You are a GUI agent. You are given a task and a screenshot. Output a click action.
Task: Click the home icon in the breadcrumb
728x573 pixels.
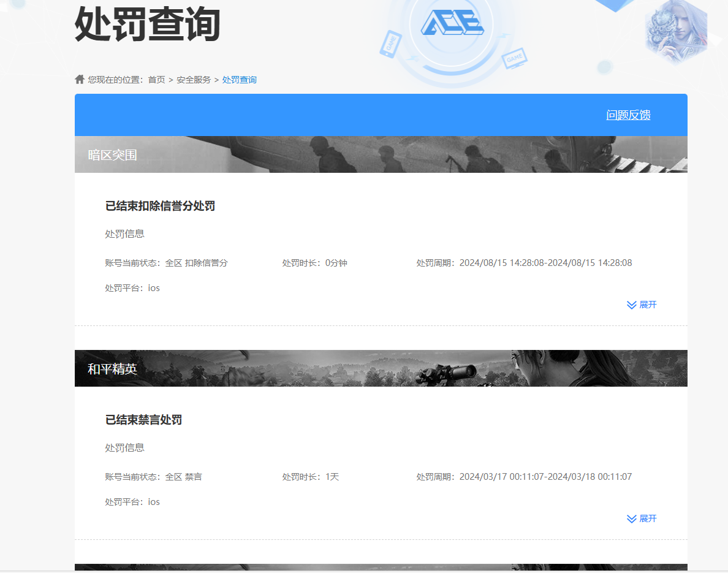point(80,78)
